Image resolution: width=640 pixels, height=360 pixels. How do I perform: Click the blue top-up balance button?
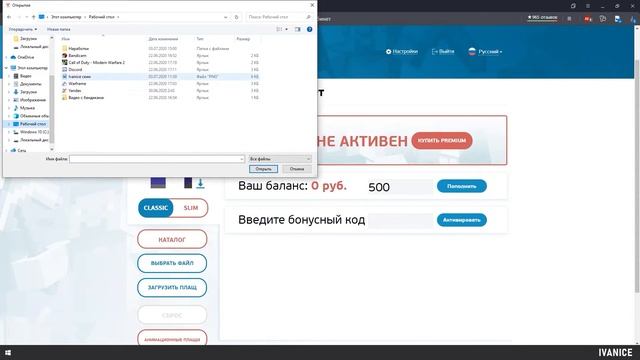click(x=462, y=186)
